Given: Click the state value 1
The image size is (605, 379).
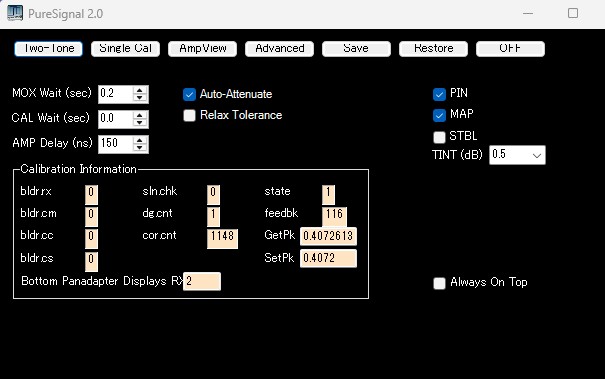Looking at the screenshot, I should 328,194.
